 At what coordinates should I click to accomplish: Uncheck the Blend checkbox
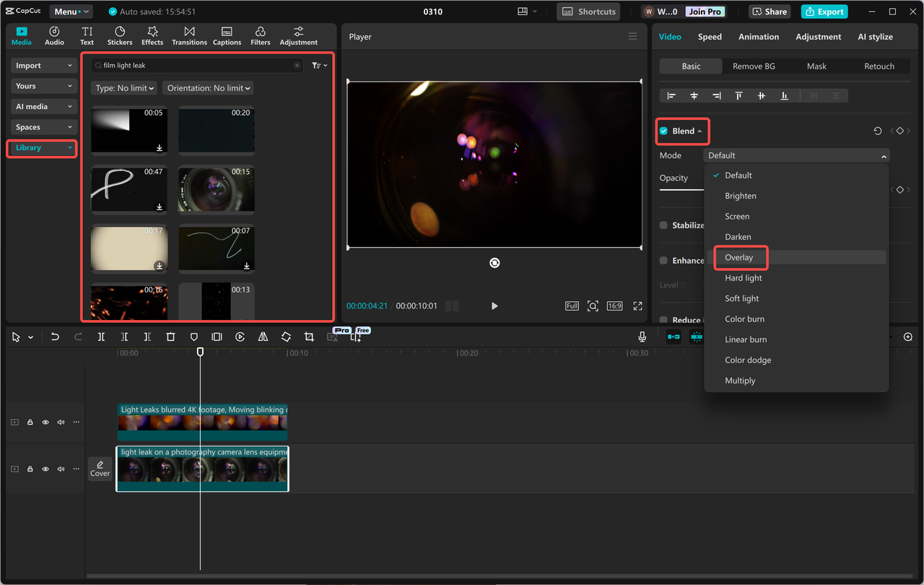(663, 131)
